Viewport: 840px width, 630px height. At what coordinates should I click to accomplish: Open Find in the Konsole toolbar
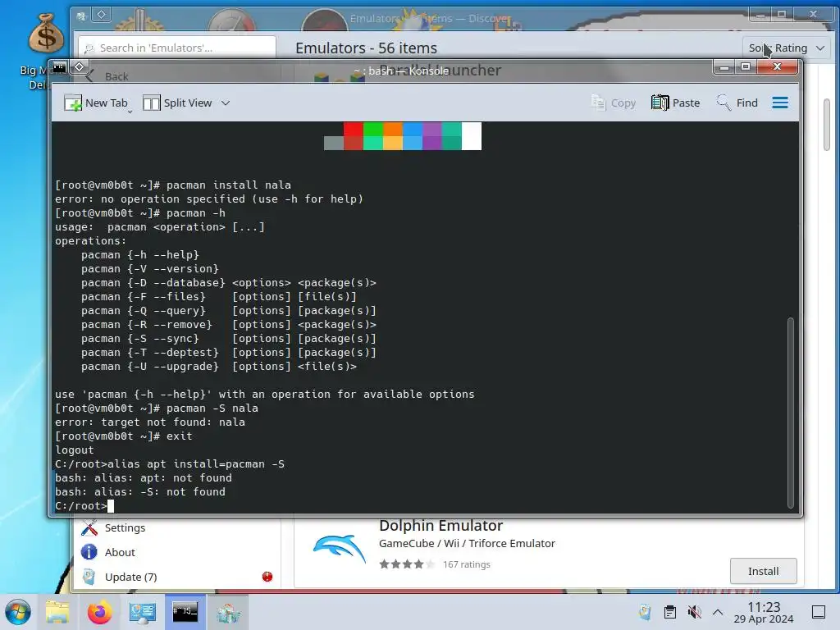[x=737, y=103]
